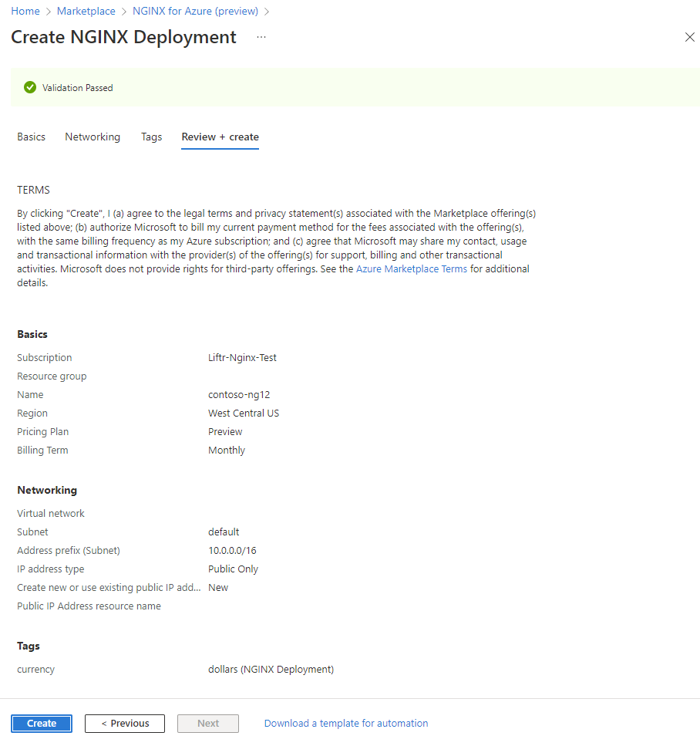
Task: Click the green Validation Passed checkmark icon
Action: (x=30, y=87)
